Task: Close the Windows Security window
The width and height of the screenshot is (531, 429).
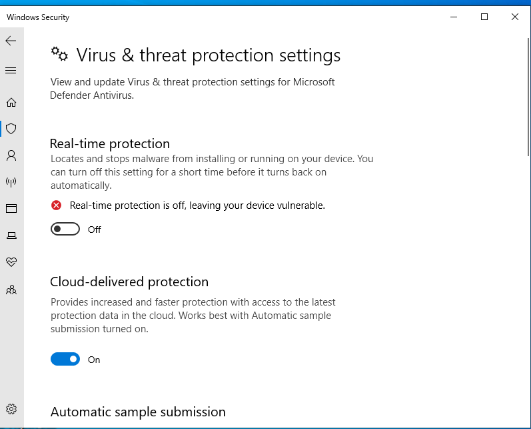Action: pyautogui.click(x=515, y=17)
